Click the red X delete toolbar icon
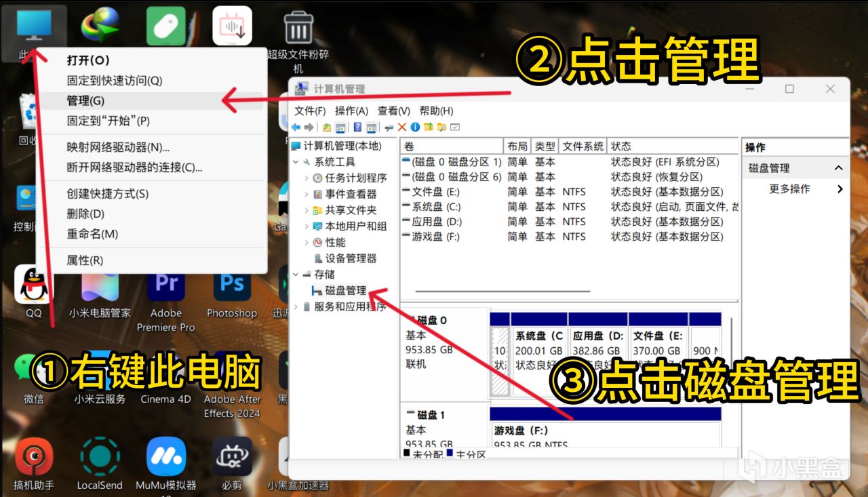This screenshot has width=868, height=497. pyautogui.click(x=402, y=127)
